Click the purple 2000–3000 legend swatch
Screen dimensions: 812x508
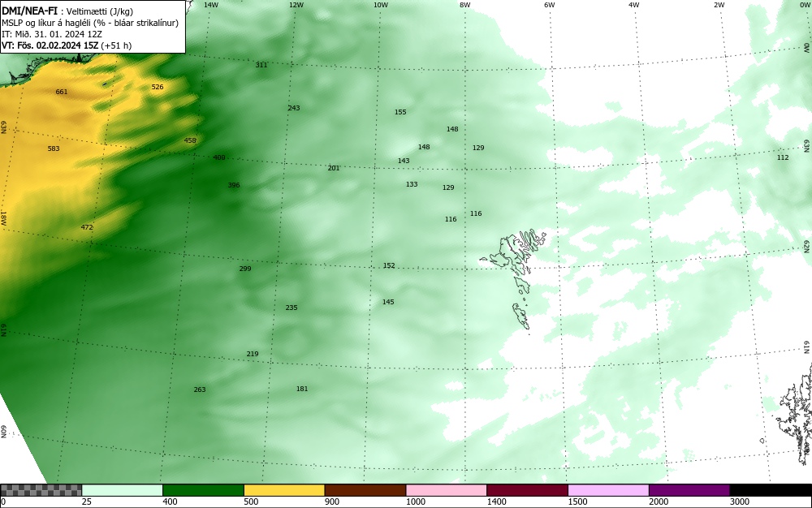point(689,490)
